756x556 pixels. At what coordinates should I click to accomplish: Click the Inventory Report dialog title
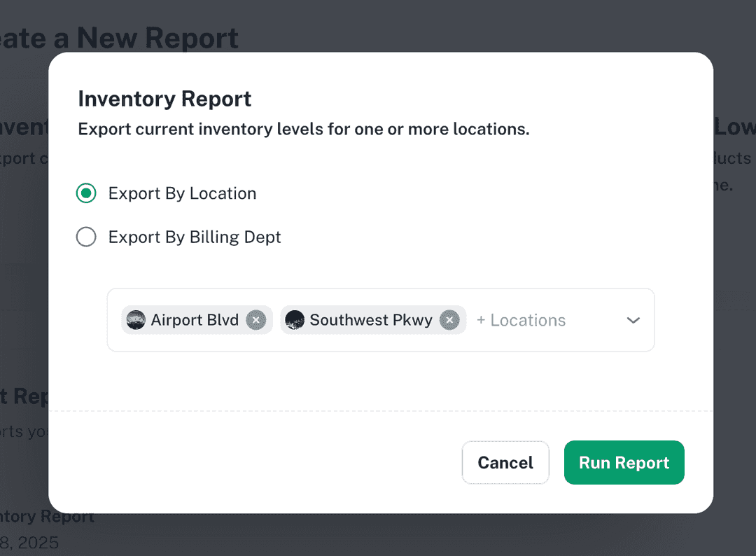click(164, 99)
